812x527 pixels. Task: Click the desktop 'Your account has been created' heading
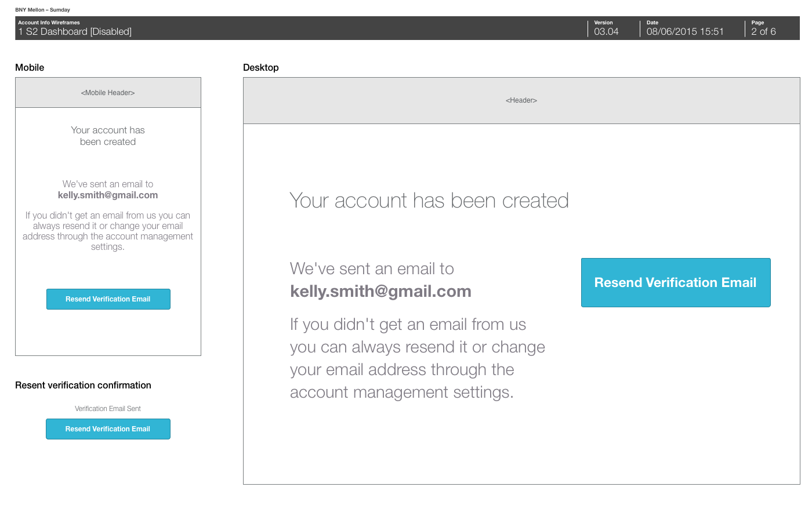coord(429,201)
